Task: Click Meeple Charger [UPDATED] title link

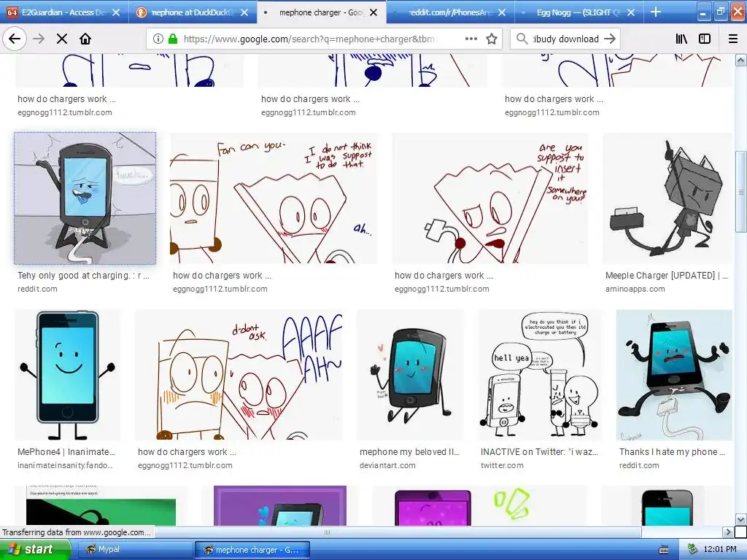Action: pos(667,275)
